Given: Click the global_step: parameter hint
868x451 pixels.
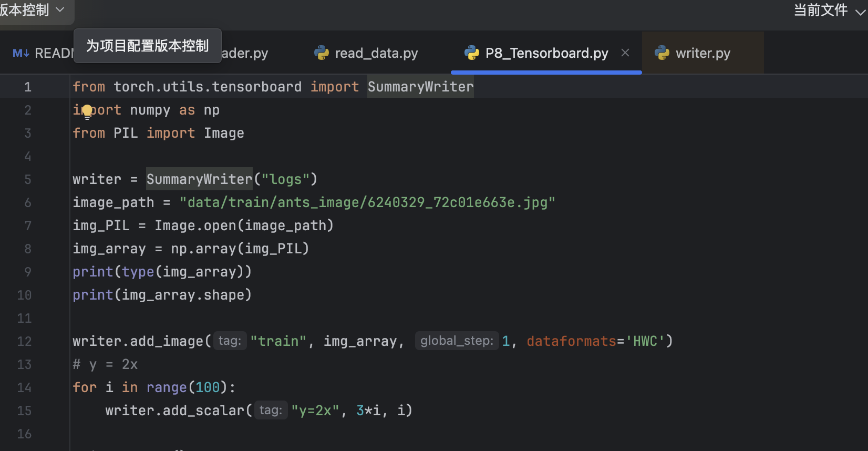Looking at the screenshot, I should click(x=457, y=341).
